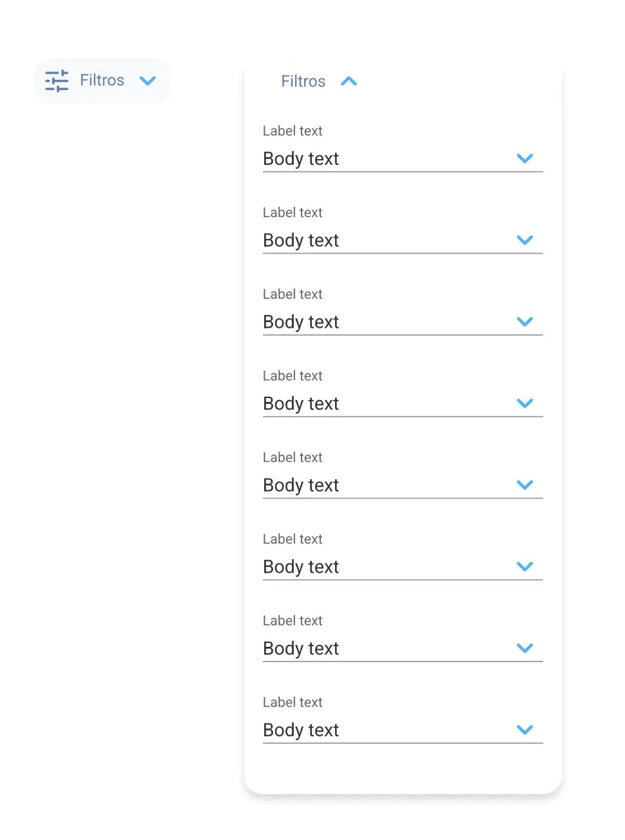
Task: Open the first Body text dropdown chevron
Action: [525, 158]
